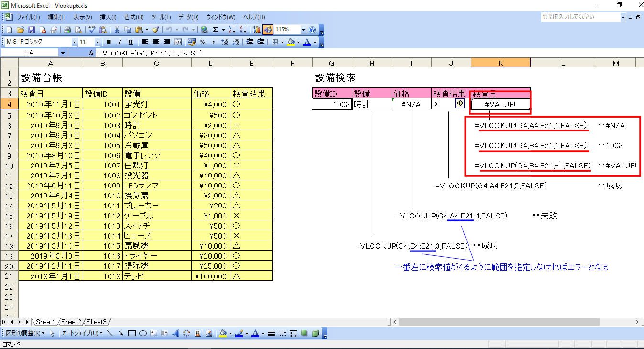Open the Shadow style options

304,333
